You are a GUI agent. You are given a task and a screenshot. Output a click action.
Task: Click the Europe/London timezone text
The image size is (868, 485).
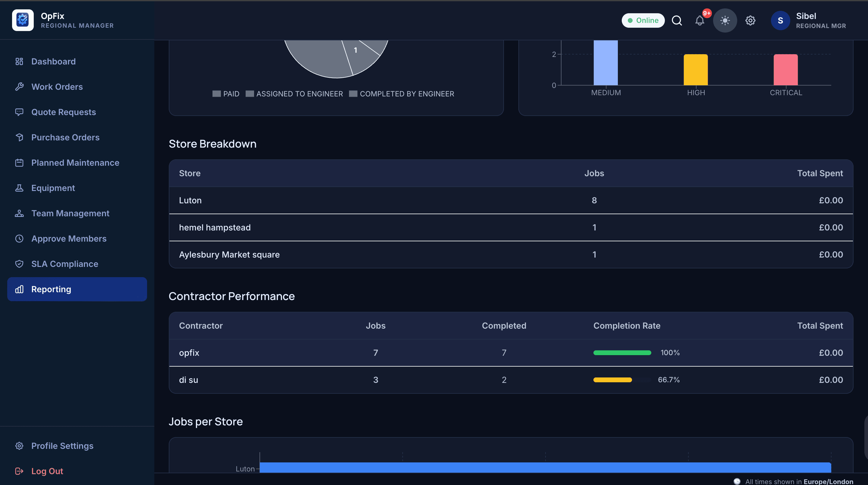click(x=828, y=481)
